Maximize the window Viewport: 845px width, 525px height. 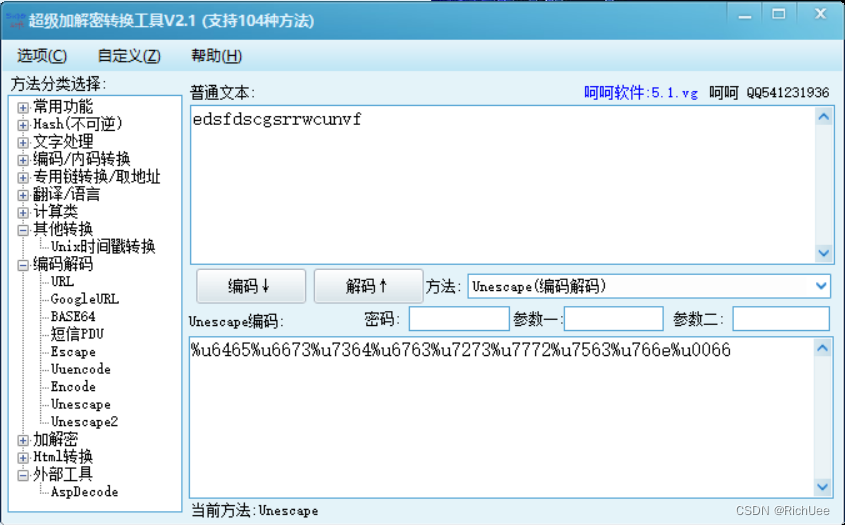pyautogui.click(x=779, y=15)
